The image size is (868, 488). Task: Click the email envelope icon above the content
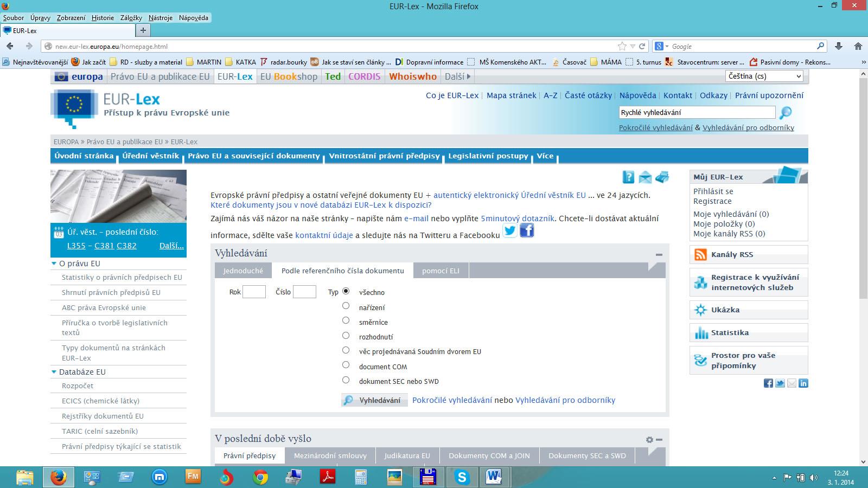645,177
